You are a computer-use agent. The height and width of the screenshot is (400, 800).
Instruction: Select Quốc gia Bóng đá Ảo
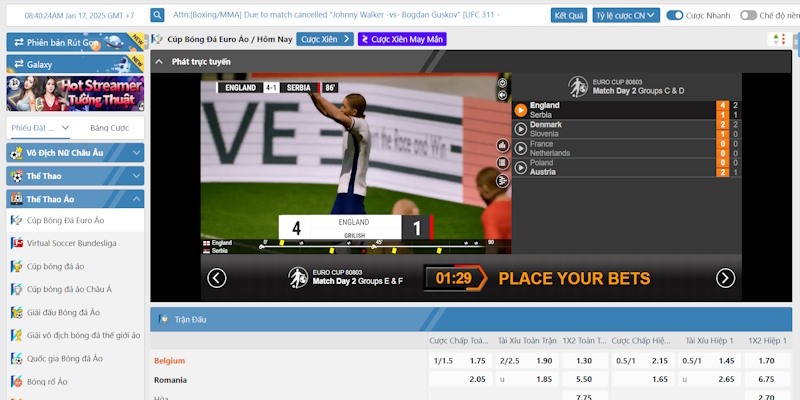(75, 359)
